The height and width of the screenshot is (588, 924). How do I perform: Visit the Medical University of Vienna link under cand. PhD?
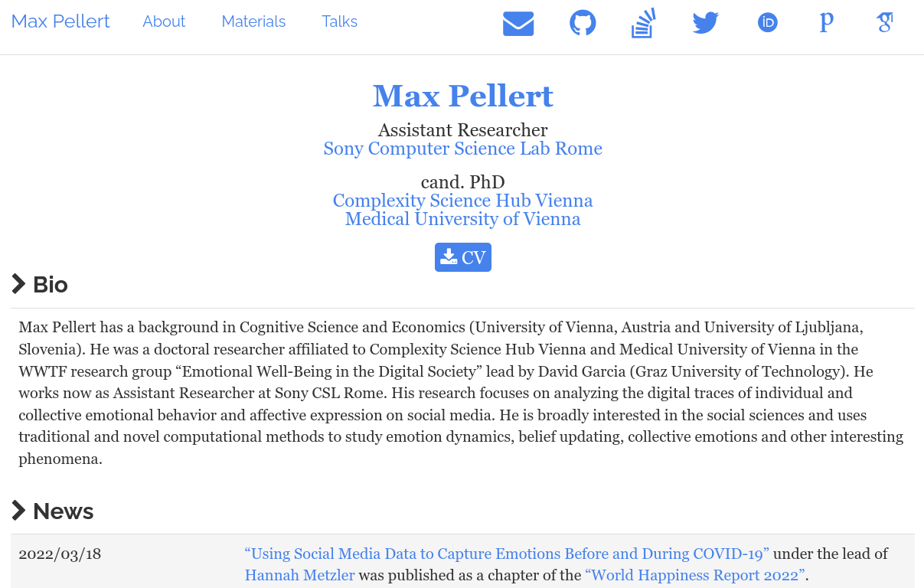point(462,219)
